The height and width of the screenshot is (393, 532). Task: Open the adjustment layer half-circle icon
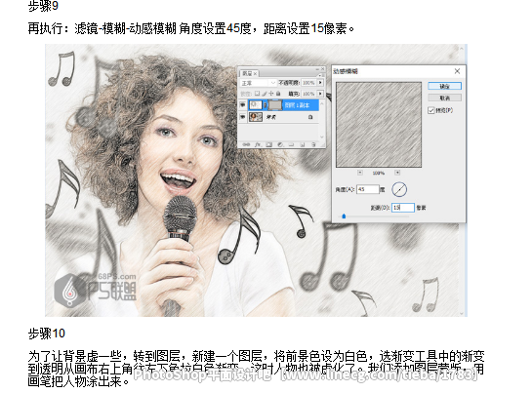tap(280, 144)
